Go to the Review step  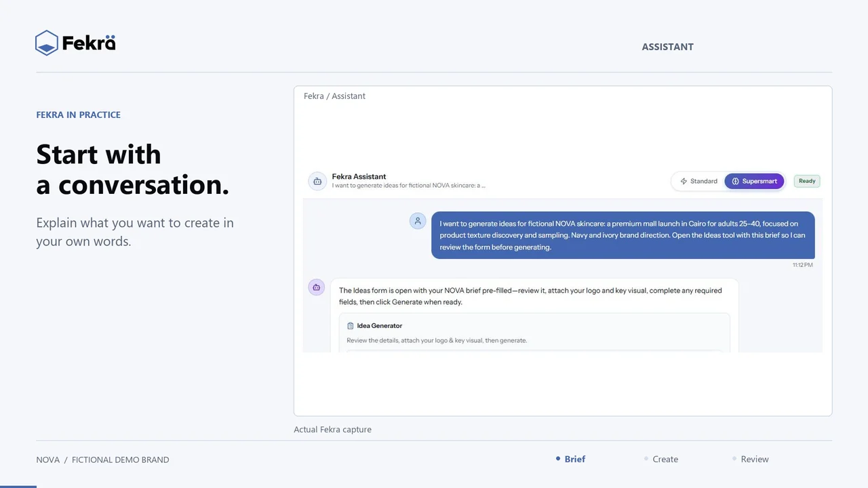(755, 459)
